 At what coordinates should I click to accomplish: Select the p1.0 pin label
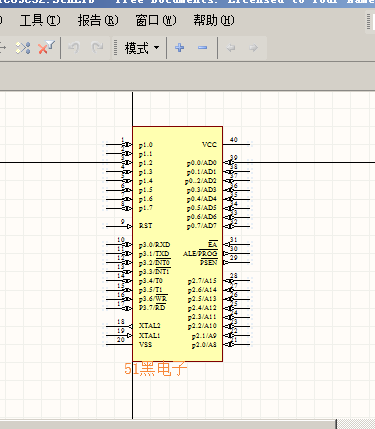pos(146,145)
